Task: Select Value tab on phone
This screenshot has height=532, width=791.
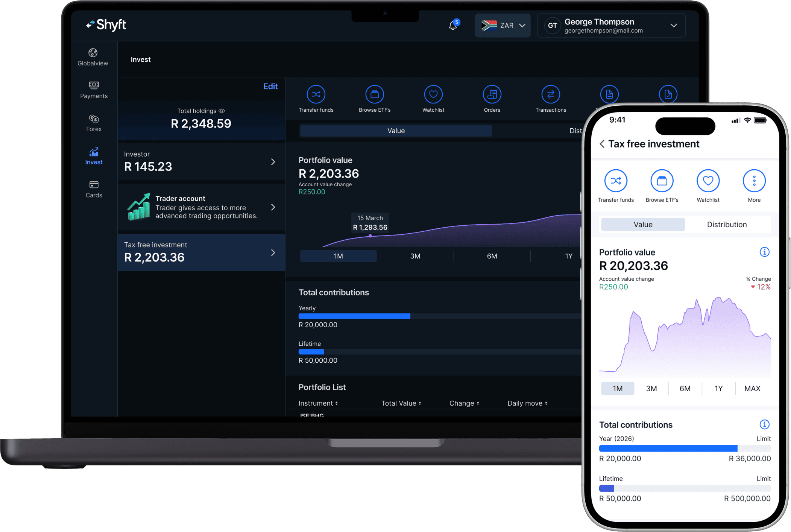Action: pyautogui.click(x=643, y=225)
